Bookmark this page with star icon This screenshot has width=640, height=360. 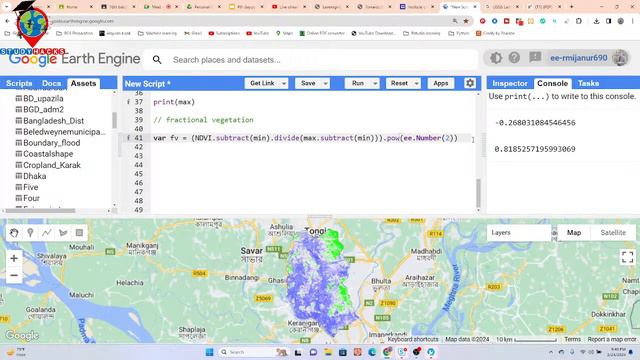tap(466, 21)
